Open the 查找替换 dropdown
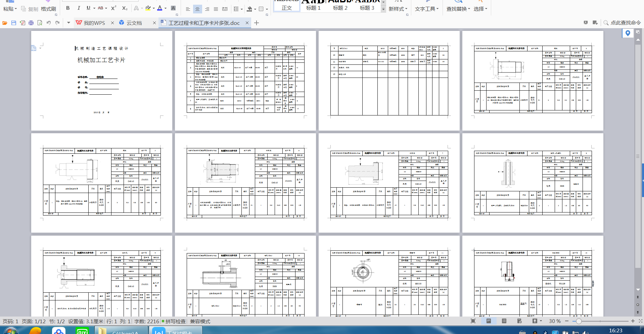 (458, 9)
